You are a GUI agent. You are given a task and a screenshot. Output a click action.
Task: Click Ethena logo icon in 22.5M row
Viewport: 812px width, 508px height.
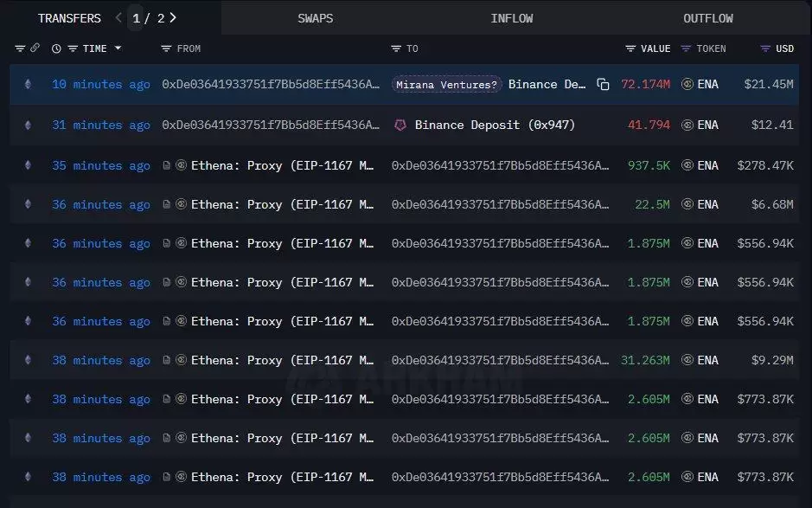182,204
